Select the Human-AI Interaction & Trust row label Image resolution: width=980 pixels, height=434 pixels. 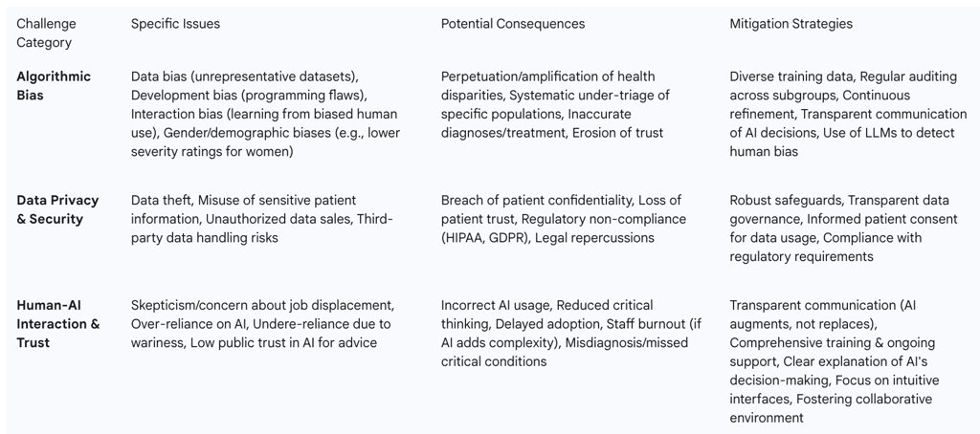pos(57,323)
